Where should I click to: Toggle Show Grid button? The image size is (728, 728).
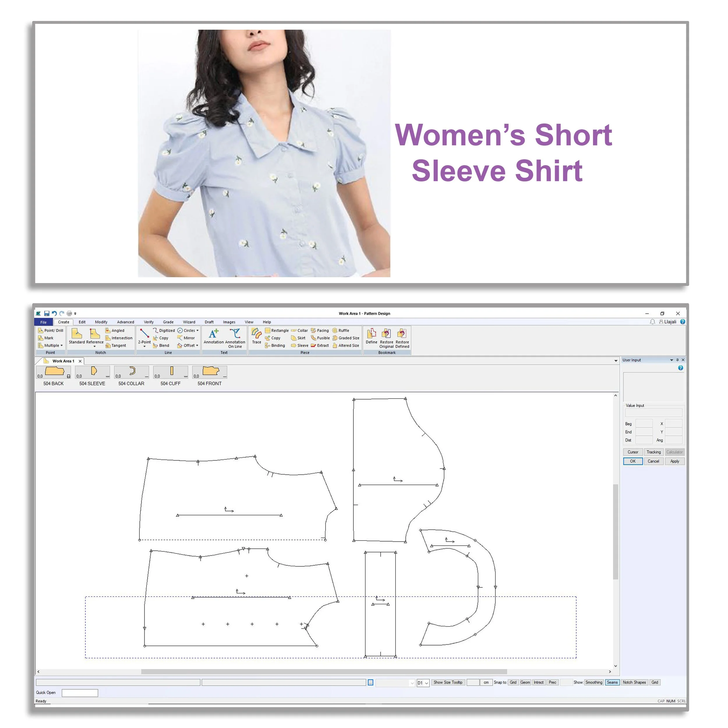[x=655, y=682]
